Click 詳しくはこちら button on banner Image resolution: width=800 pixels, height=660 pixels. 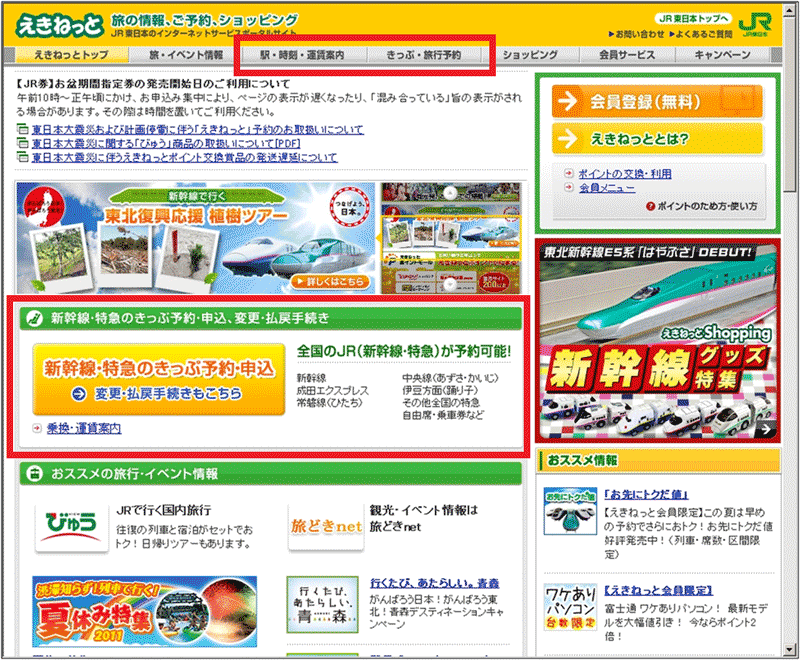coord(330,282)
